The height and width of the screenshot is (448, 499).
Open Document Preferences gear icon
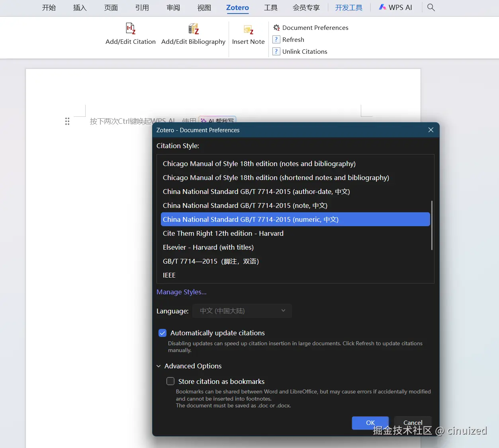pos(276,27)
